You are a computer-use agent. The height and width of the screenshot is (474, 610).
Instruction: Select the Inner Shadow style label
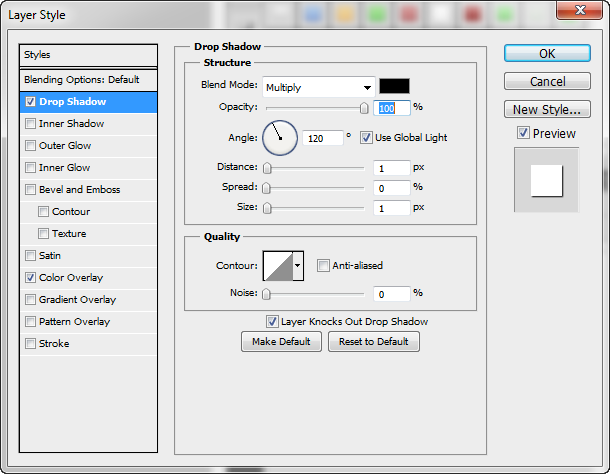(72, 124)
